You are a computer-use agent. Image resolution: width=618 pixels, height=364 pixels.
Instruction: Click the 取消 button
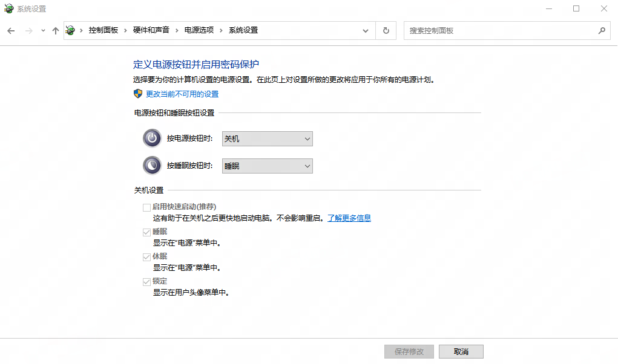click(461, 351)
